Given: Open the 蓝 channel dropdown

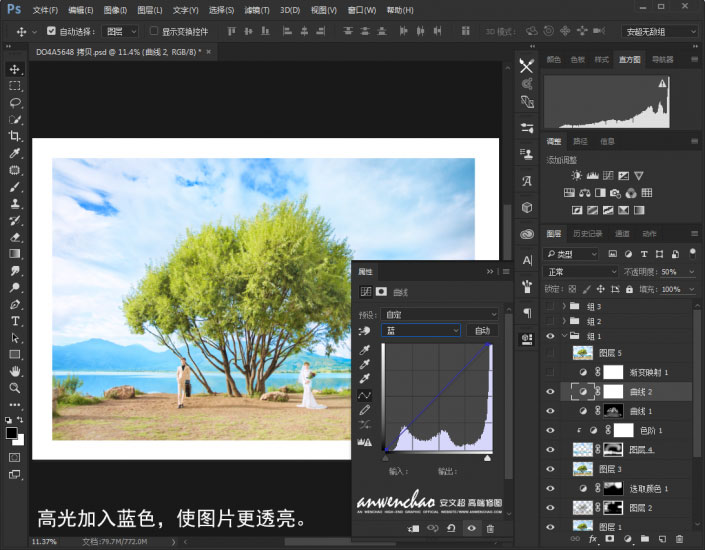Looking at the screenshot, I should [x=421, y=331].
